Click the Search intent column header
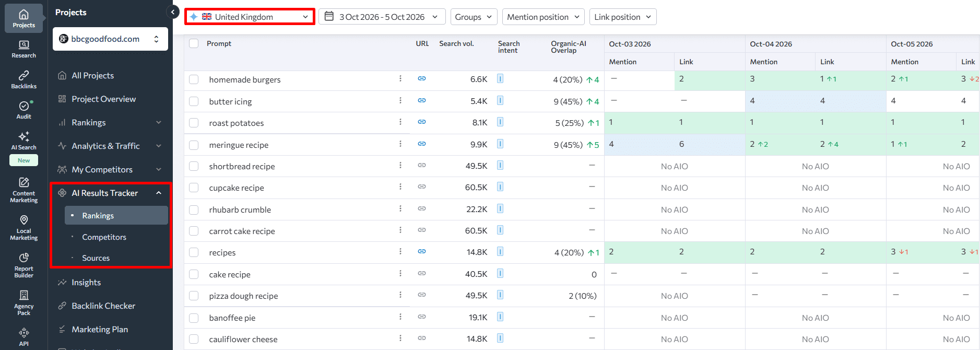The image size is (980, 350). [509, 46]
